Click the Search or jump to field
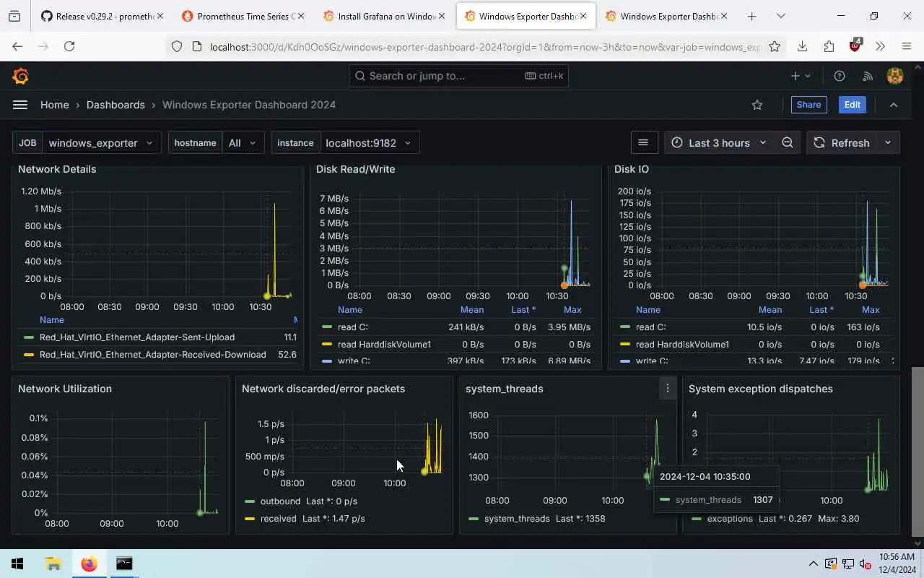Screen dimensions: 924x578 458,76
